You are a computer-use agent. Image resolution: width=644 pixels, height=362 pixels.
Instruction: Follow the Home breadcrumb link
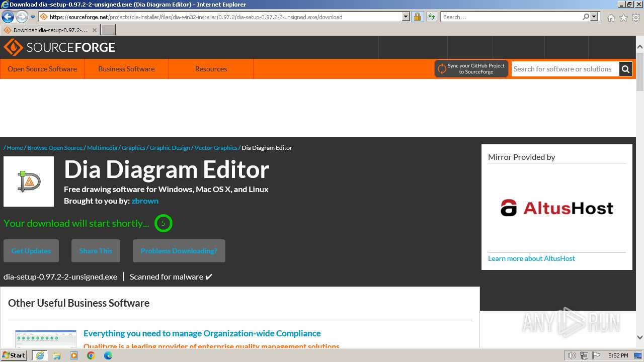pos(15,148)
